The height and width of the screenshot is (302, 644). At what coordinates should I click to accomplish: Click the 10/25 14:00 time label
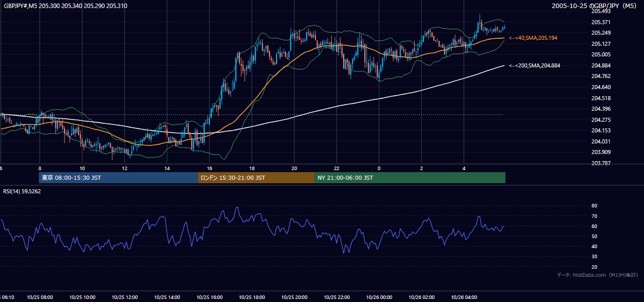167,297
